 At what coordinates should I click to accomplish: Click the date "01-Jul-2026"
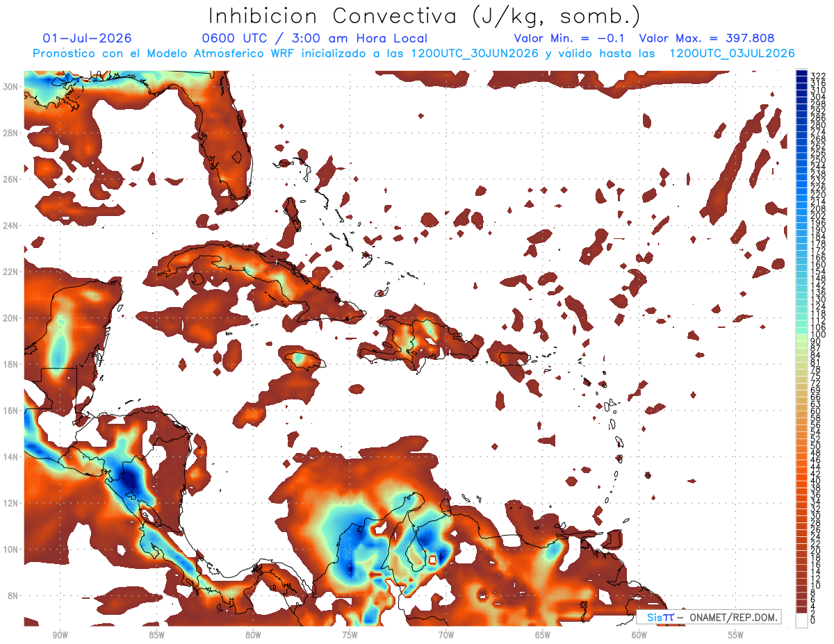pyautogui.click(x=87, y=39)
